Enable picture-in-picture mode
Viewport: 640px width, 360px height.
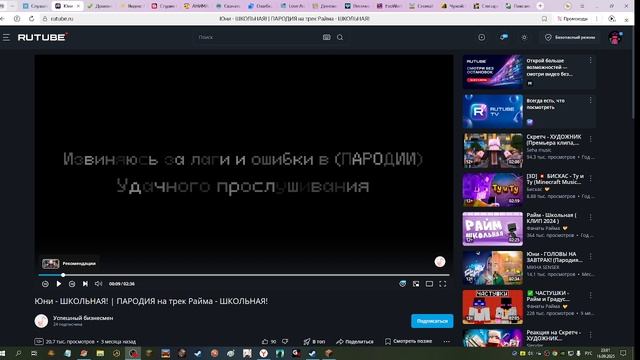(x=416, y=284)
